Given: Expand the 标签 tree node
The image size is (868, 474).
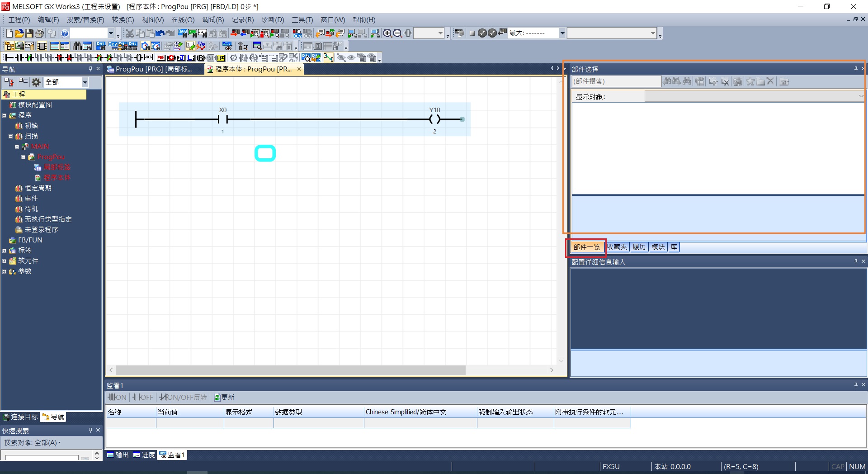Looking at the screenshot, I should 5,251.
